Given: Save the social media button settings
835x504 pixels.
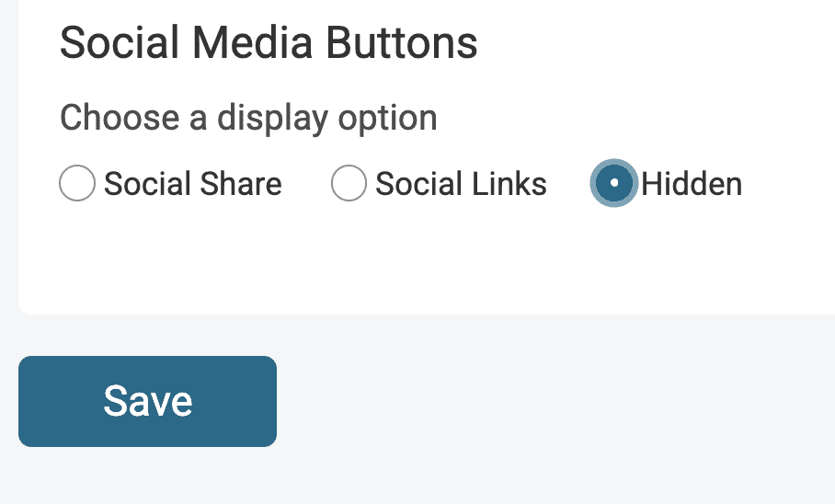Looking at the screenshot, I should (x=147, y=401).
